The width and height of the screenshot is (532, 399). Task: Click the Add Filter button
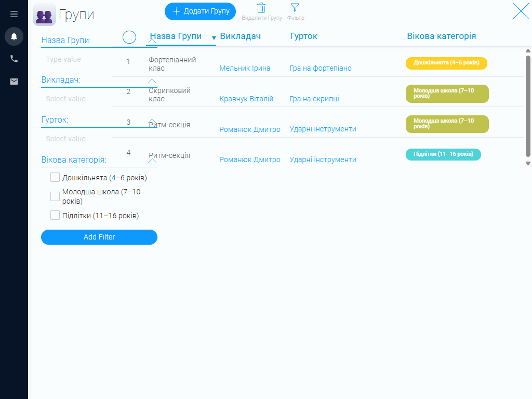pyautogui.click(x=99, y=237)
